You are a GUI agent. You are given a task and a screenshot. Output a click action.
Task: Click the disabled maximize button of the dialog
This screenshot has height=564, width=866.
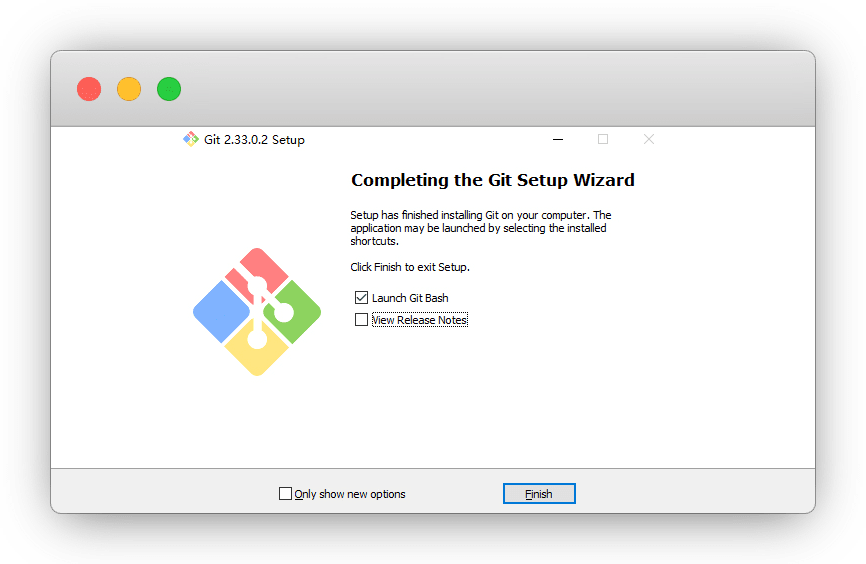[x=603, y=139]
